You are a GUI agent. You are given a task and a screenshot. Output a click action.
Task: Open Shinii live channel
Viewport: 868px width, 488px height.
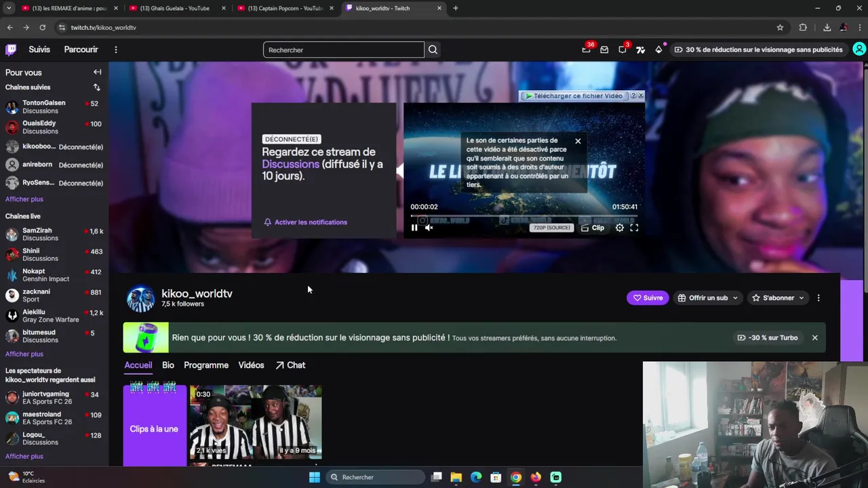click(54, 254)
